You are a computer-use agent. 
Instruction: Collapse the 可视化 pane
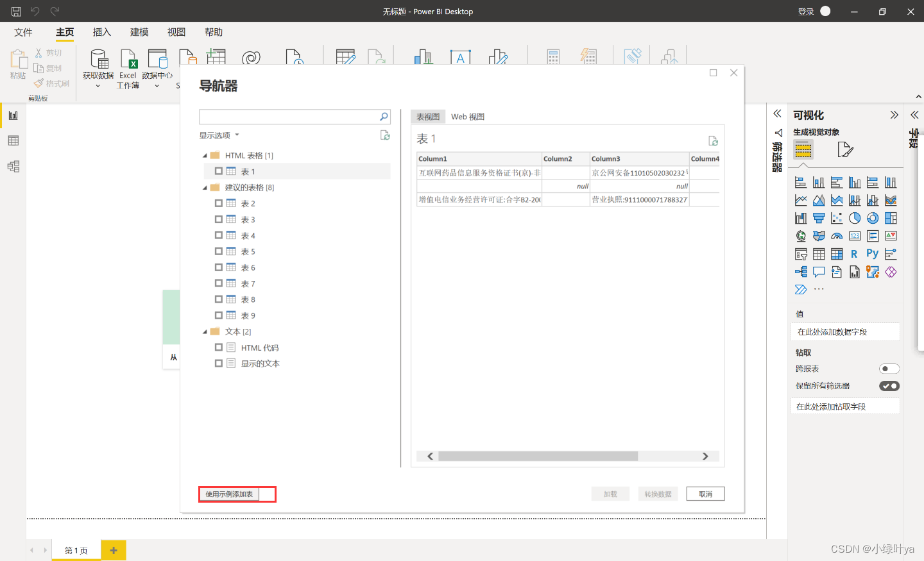coord(894,115)
